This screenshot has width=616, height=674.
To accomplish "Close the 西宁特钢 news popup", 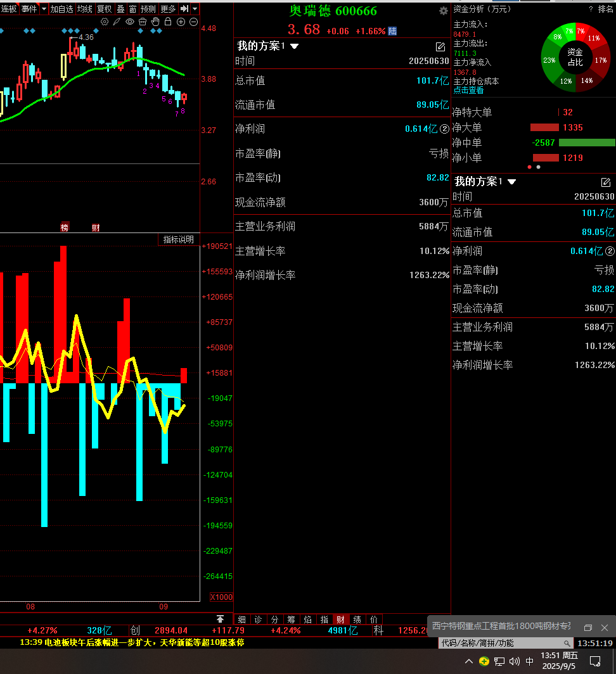I will point(605,628).
